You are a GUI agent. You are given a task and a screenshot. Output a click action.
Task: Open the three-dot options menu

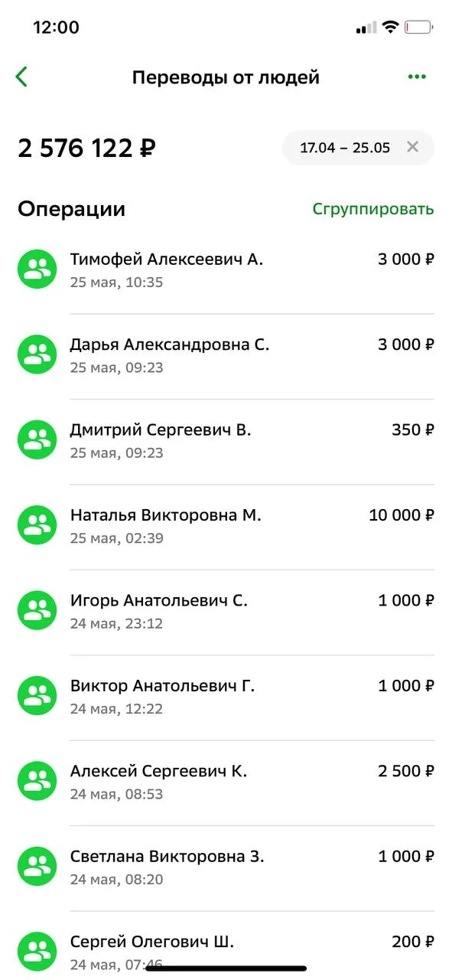click(x=417, y=76)
